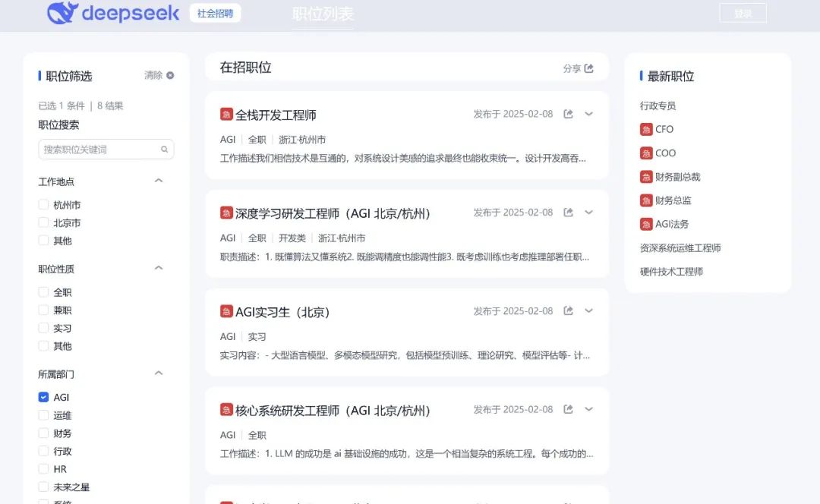This screenshot has height=504, width=820.
Task: Open the AGI实习生 (北京) job title
Action: [282, 312]
